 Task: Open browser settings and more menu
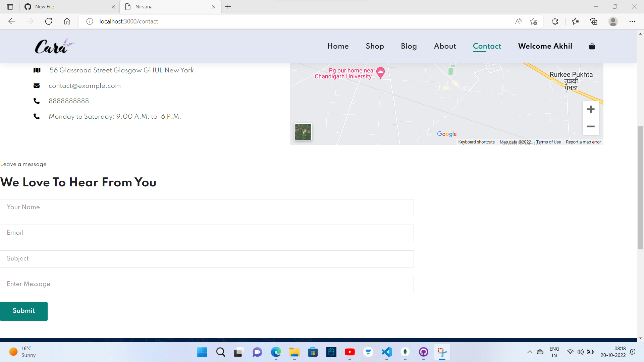(x=632, y=21)
